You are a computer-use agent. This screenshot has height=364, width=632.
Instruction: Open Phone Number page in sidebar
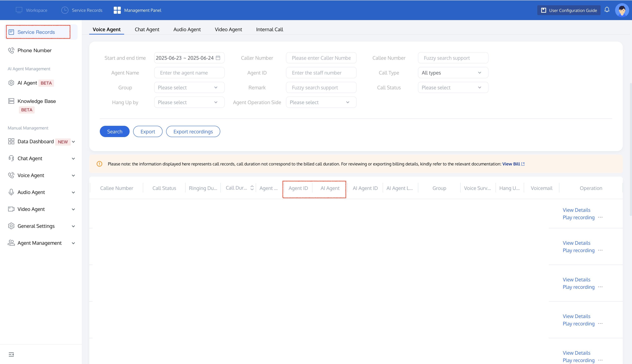point(35,51)
